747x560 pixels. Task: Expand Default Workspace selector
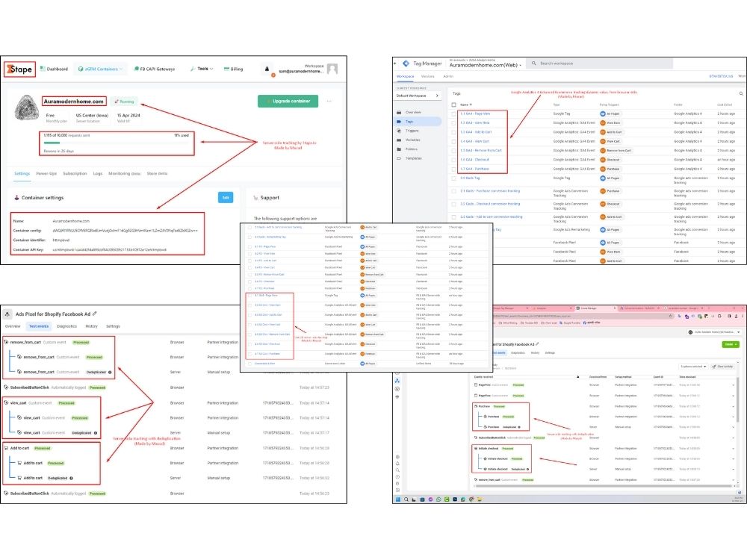coord(418,96)
